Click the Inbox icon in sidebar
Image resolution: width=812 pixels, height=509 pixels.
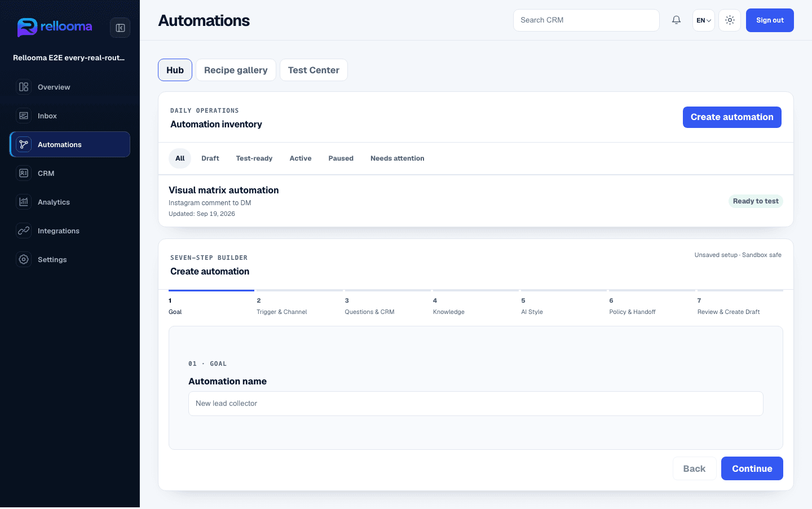click(x=24, y=116)
